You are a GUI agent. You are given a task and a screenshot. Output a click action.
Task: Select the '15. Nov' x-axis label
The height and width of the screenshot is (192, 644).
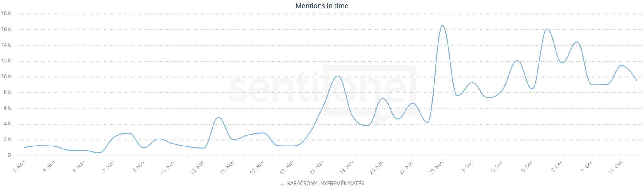(227, 168)
